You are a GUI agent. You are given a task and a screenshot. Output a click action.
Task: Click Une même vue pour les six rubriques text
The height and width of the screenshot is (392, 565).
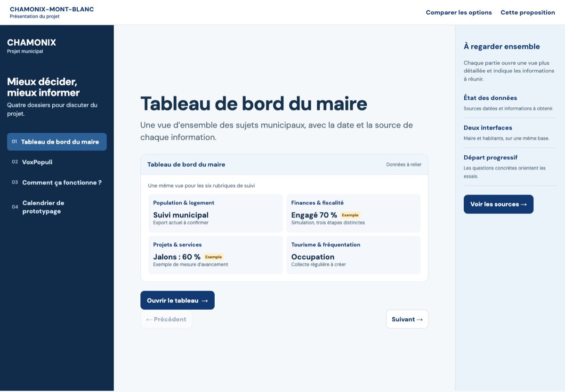pos(202,186)
